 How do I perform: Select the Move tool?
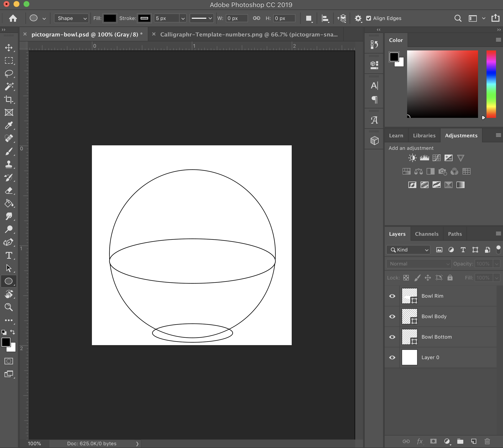point(9,48)
